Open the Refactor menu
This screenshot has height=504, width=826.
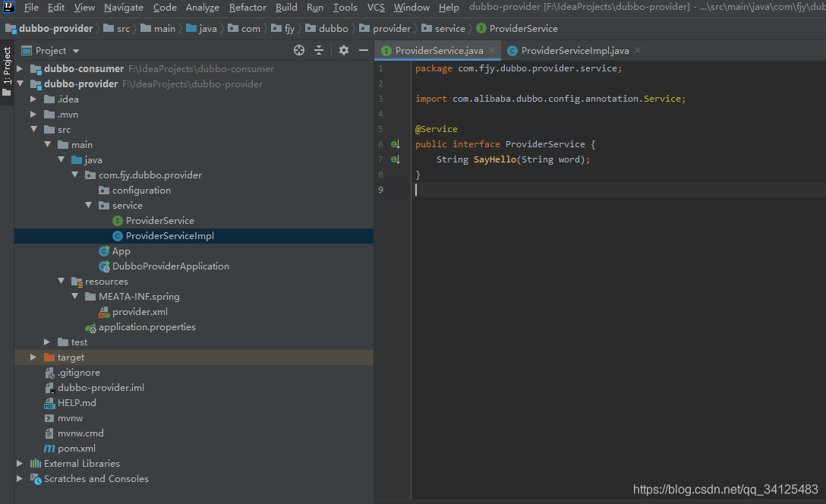[247, 8]
